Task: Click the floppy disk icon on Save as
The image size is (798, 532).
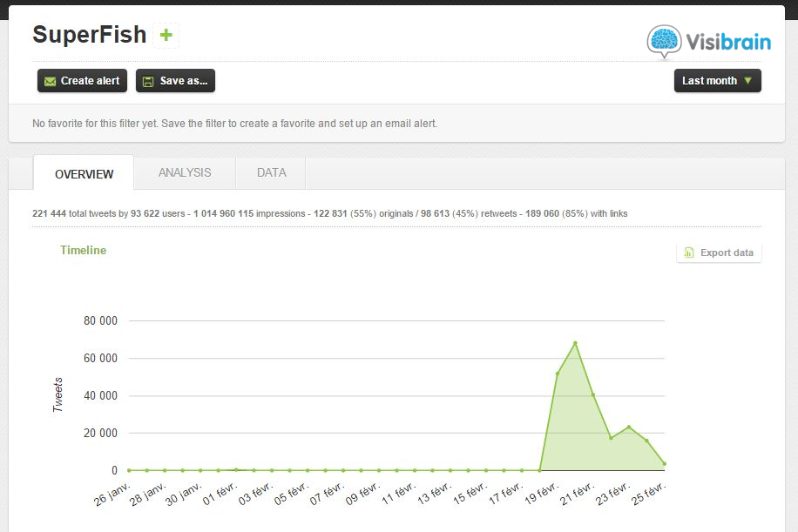Action: click(x=147, y=81)
